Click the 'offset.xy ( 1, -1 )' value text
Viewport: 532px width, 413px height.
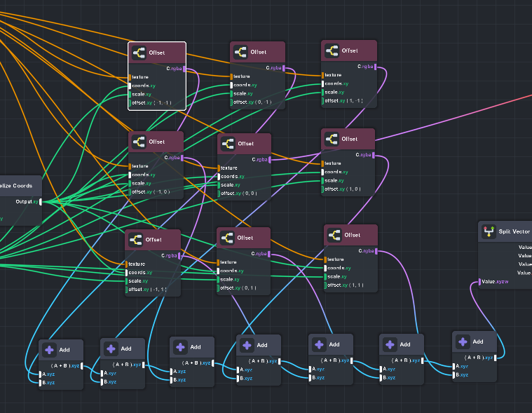[343, 101]
